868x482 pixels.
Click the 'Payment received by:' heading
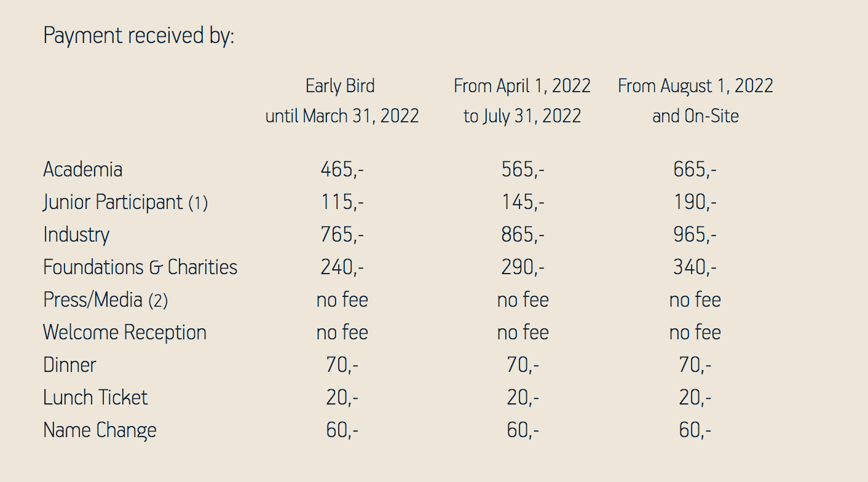pos(139,36)
